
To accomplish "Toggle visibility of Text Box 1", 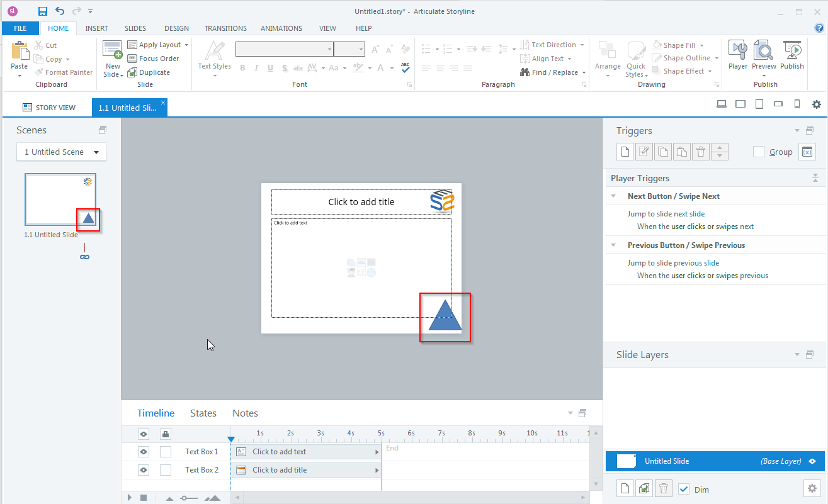I will click(144, 452).
